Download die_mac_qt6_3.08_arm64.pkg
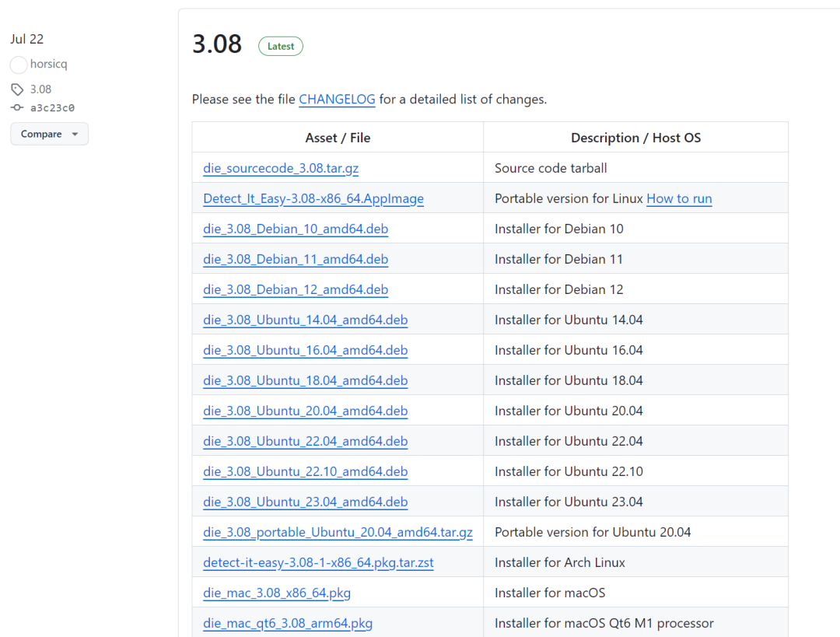The width and height of the screenshot is (840, 637). (288, 623)
